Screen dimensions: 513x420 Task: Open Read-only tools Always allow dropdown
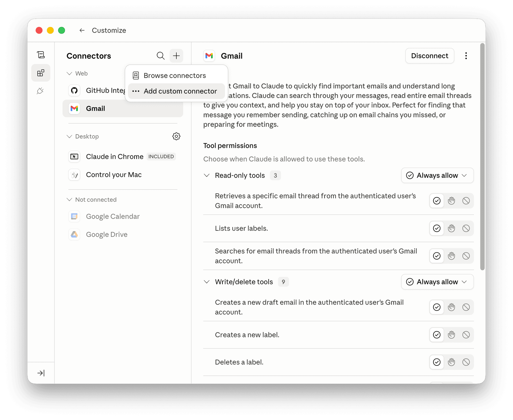coord(437,175)
